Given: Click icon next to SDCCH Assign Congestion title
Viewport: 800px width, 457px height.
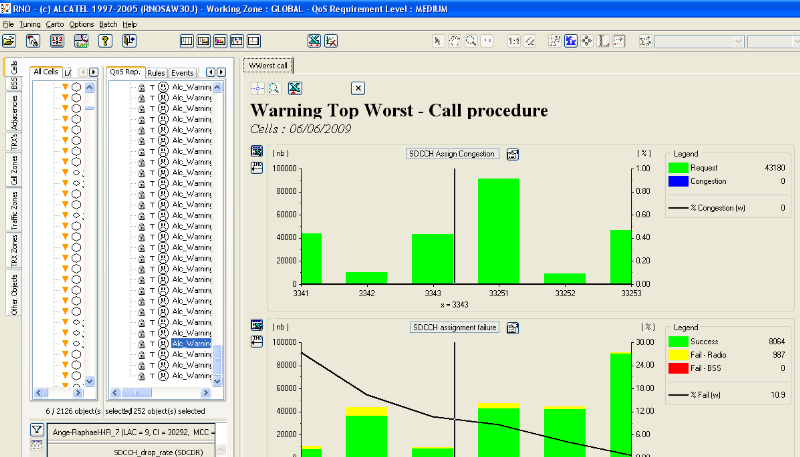Looking at the screenshot, I should [513, 154].
